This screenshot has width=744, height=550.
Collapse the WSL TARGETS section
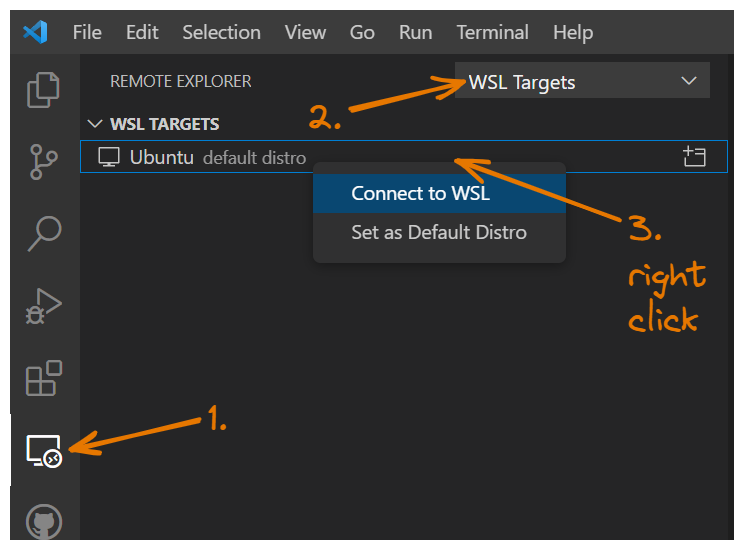pyautogui.click(x=95, y=124)
